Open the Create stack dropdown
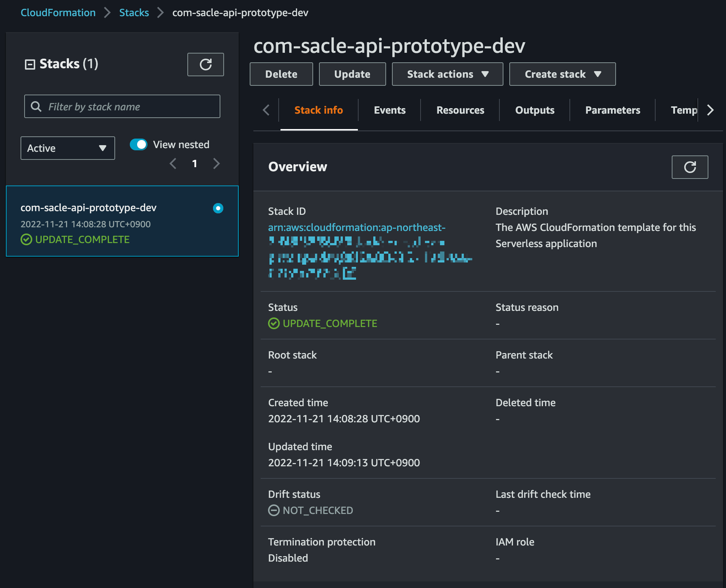726x588 pixels. (x=562, y=74)
